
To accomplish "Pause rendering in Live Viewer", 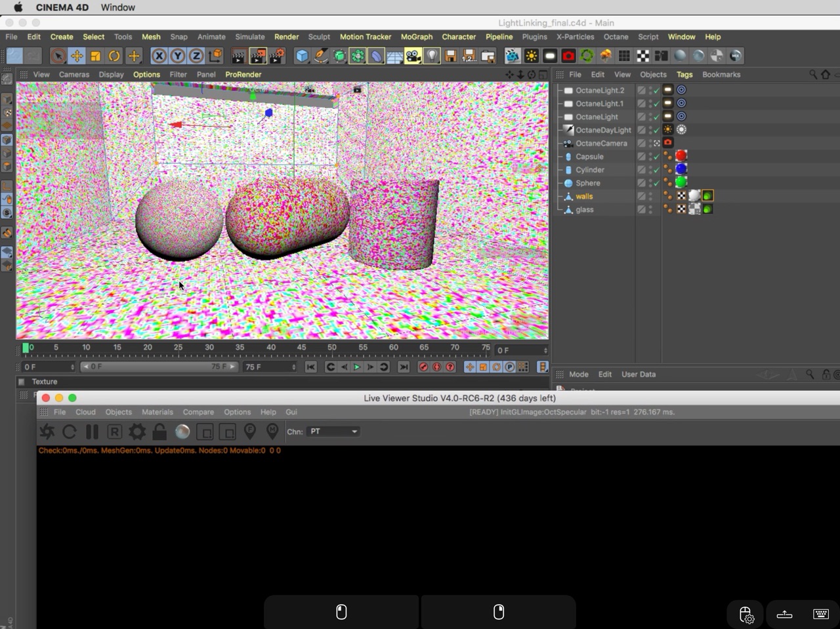I will (x=92, y=432).
